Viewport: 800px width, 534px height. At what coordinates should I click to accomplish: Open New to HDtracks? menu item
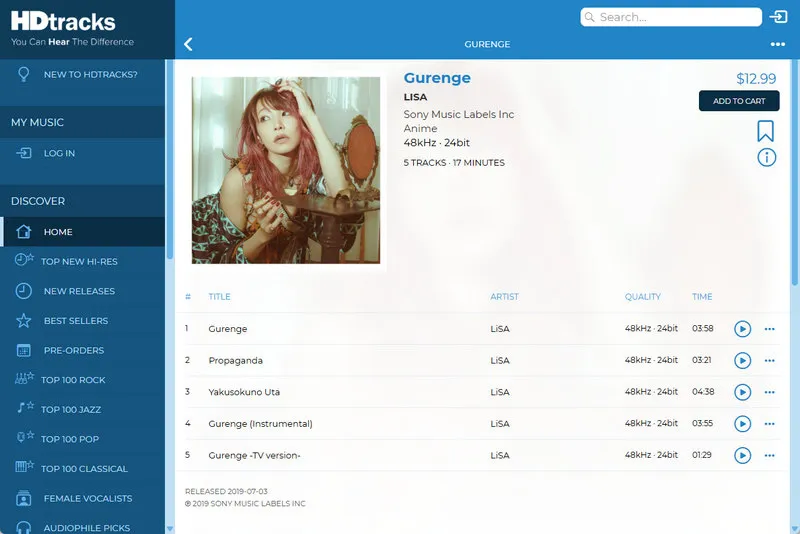click(x=83, y=74)
